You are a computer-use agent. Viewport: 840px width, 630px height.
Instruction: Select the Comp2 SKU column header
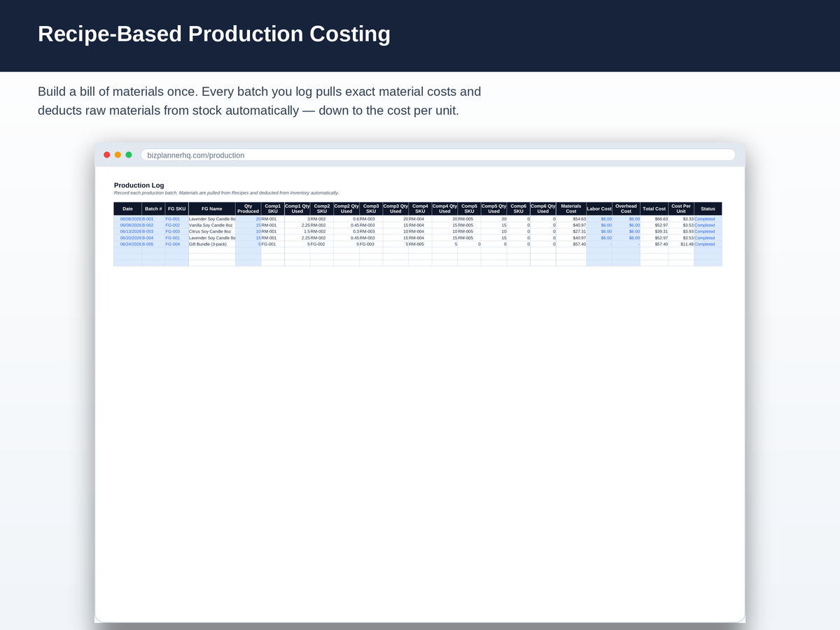tap(322, 209)
